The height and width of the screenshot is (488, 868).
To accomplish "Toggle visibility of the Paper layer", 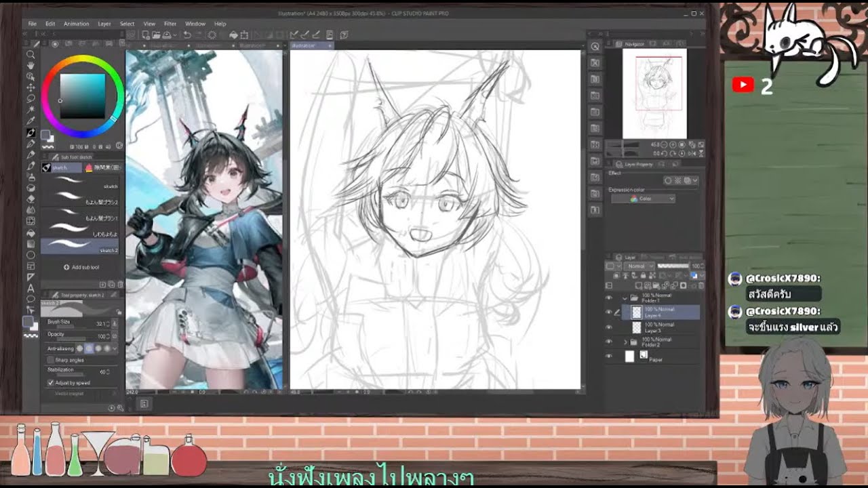I will pos(608,357).
